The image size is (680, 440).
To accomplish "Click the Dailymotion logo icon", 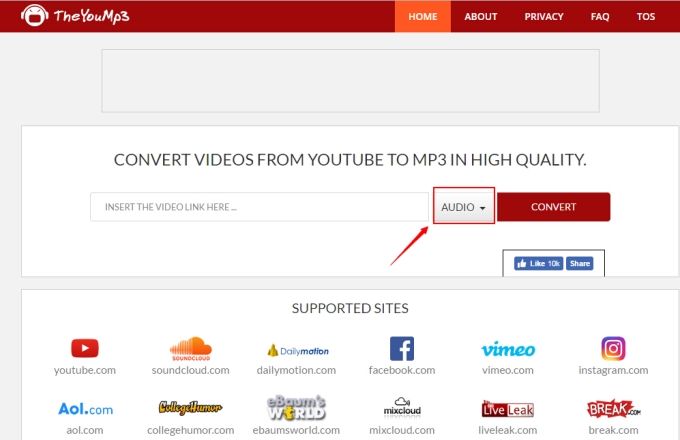I will click(298, 350).
